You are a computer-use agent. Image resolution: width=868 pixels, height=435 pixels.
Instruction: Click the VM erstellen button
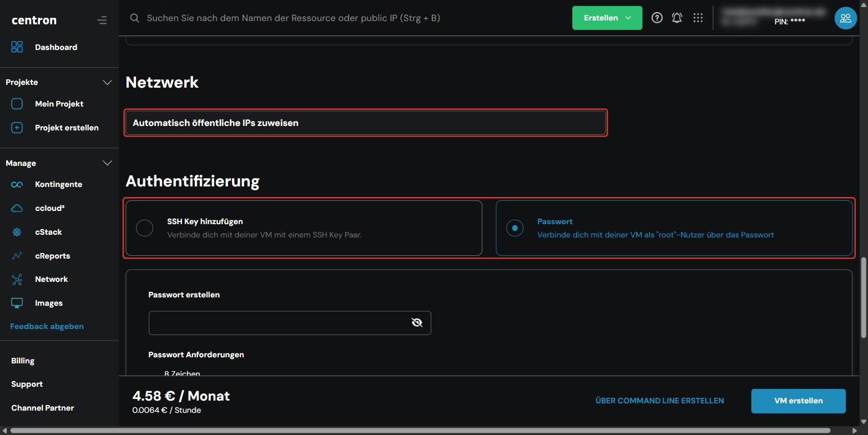pyautogui.click(x=798, y=401)
